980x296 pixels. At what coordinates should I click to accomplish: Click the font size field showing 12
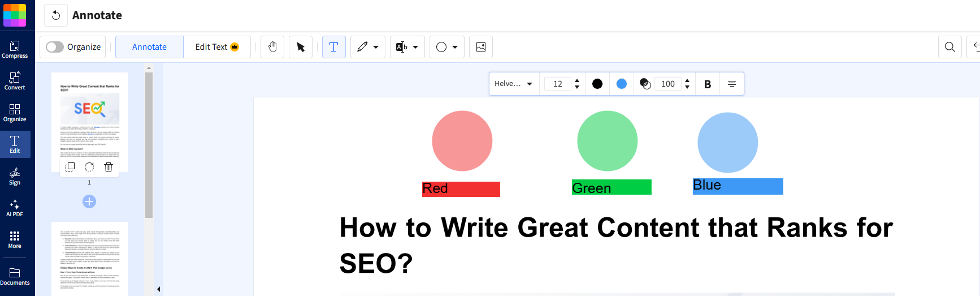[x=558, y=84]
